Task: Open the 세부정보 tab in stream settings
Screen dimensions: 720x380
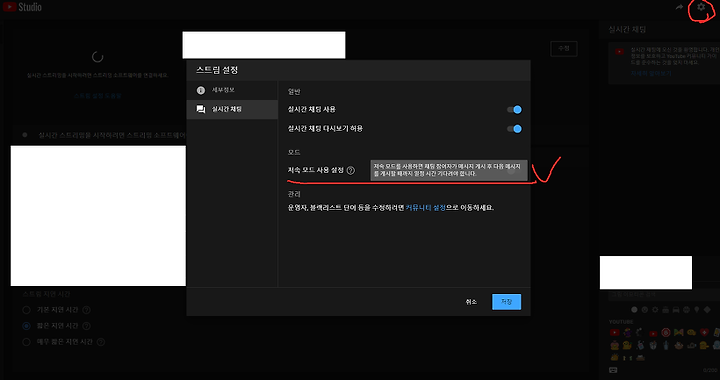Action: pyautogui.click(x=232, y=90)
